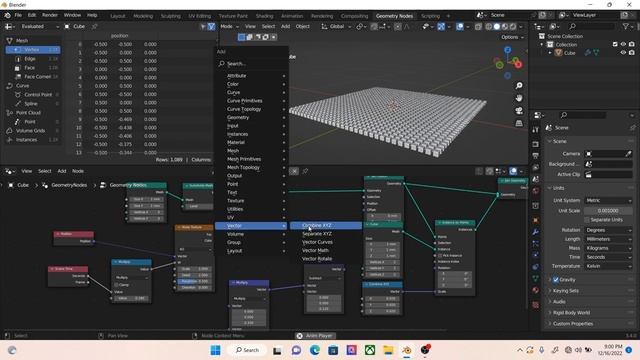Switch perspective orthographic grid icon
Screen dimensions: 640x360
(519, 123)
